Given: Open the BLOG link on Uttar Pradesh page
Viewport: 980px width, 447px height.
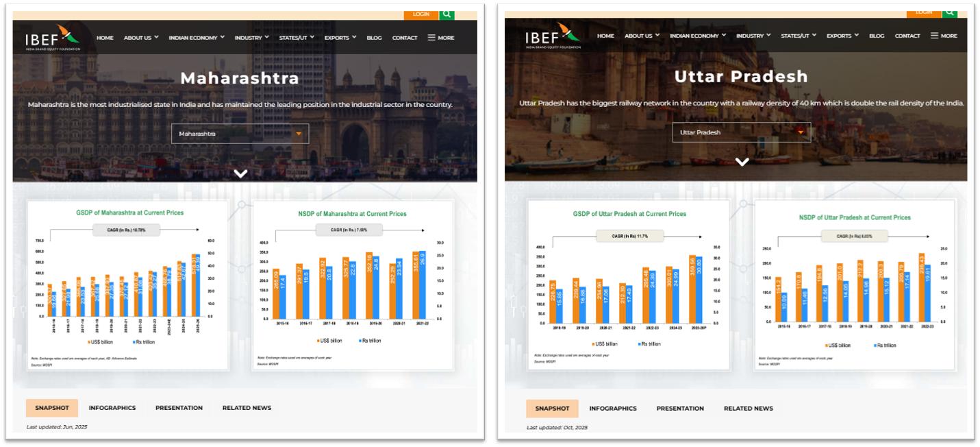Looking at the screenshot, I should [x=877, y=36].
